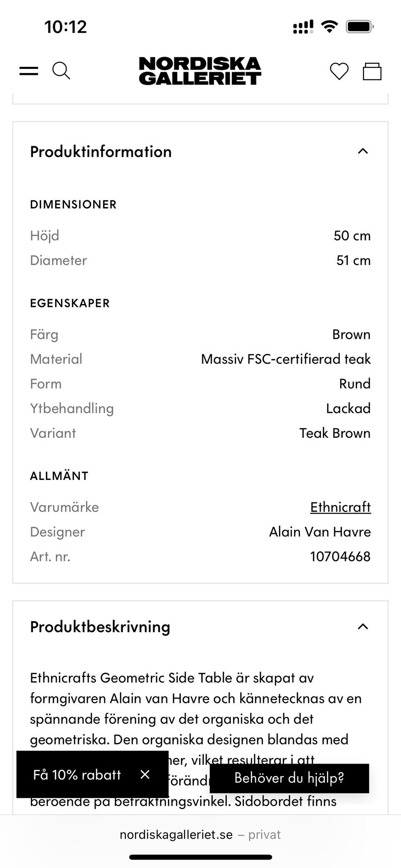Click the Behöver du hjälp? button

point(289,778)
